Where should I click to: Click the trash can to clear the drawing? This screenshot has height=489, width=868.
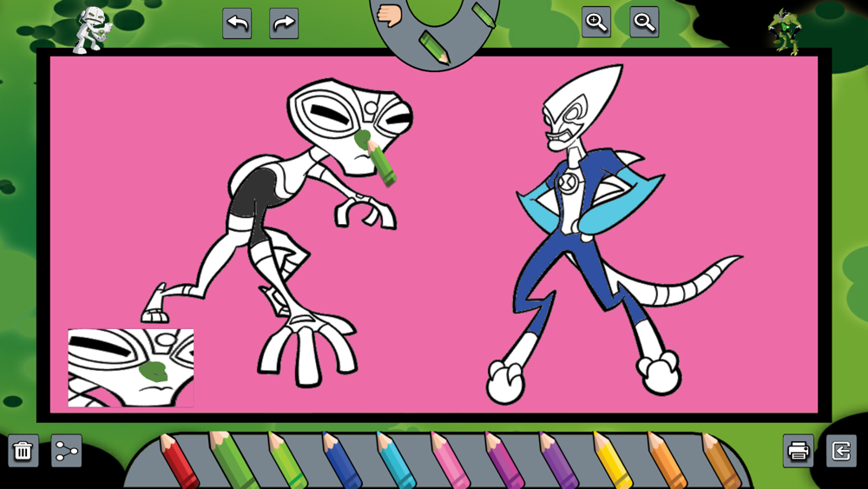coord(23,450)
